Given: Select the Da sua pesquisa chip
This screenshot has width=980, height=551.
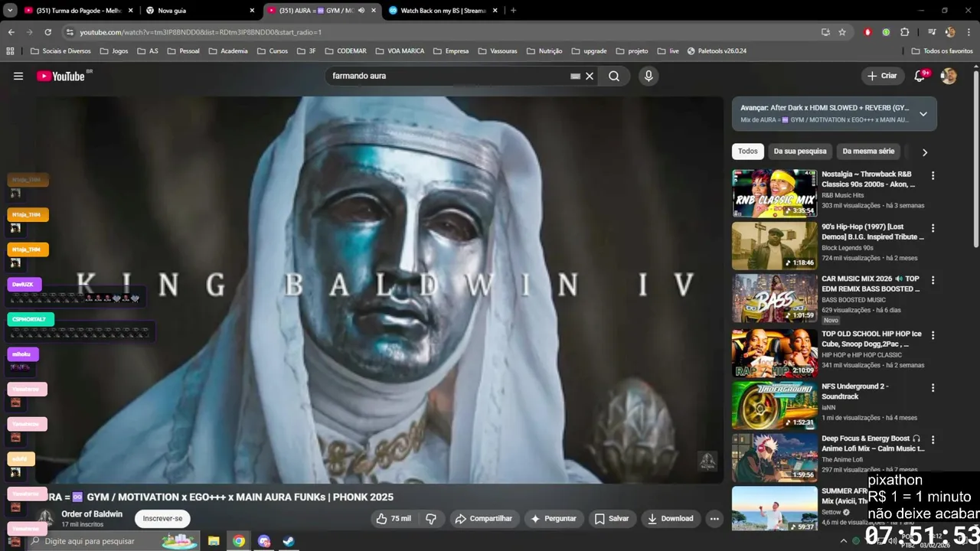Looking at the screenshot, I should (x=800, y=151).
